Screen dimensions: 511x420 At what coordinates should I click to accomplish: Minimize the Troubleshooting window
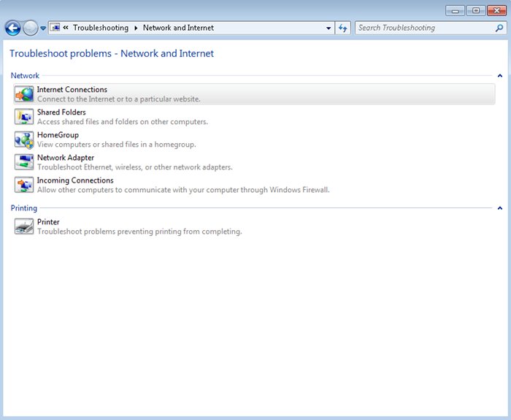(x=455, y=11)
